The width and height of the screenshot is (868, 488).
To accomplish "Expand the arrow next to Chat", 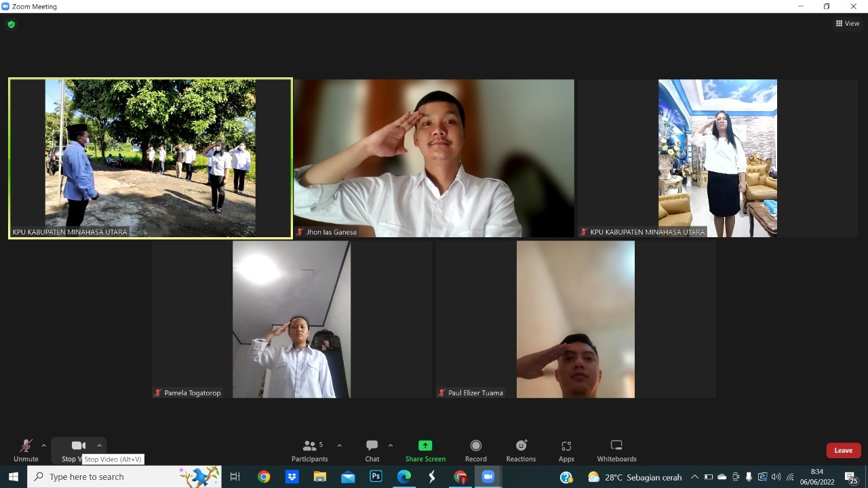I will 390,445.
